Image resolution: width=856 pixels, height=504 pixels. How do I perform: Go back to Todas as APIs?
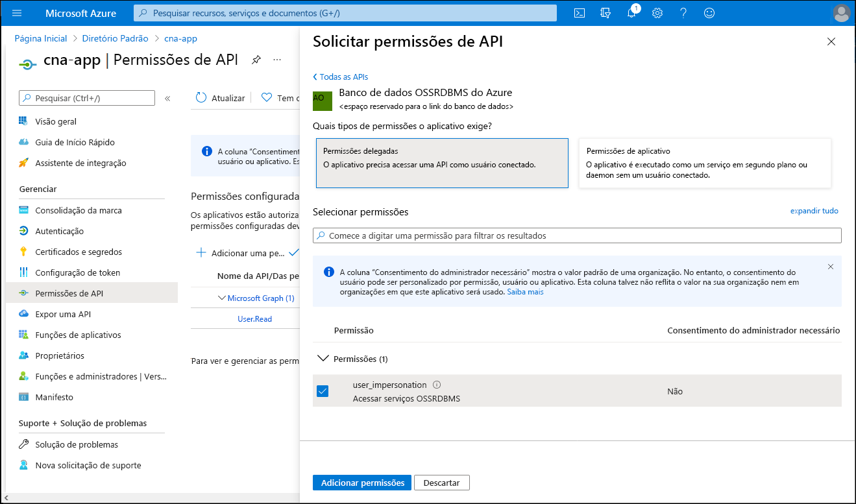[x=341, y=77]
